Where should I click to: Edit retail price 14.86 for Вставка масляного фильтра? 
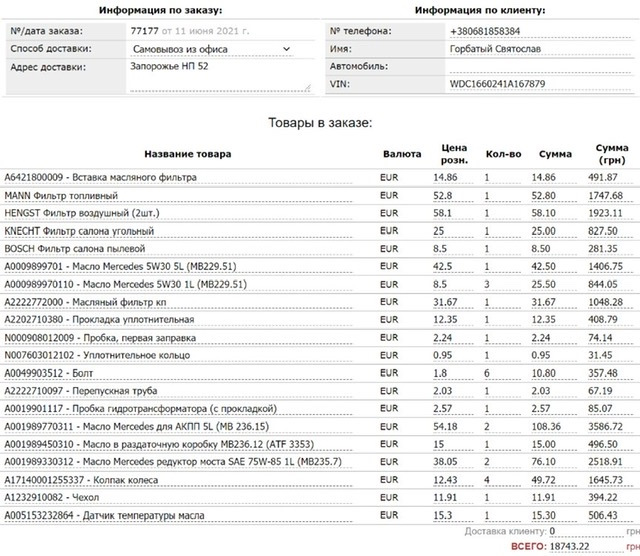[453, 178]
